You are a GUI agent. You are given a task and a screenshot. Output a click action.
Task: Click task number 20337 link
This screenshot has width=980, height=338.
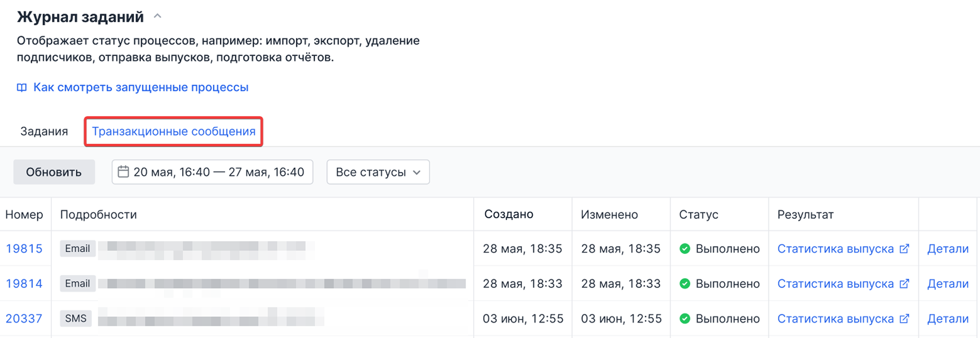(24, 318)
